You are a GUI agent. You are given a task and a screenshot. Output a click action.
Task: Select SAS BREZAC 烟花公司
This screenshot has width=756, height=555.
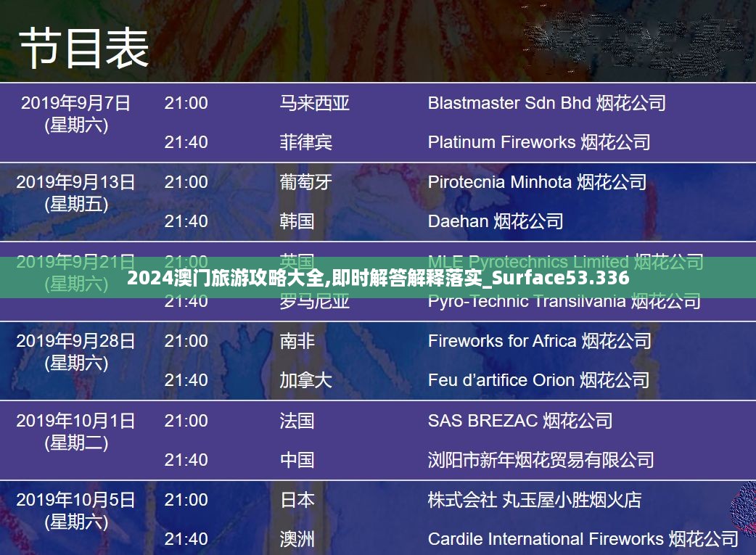pos(520,421)
